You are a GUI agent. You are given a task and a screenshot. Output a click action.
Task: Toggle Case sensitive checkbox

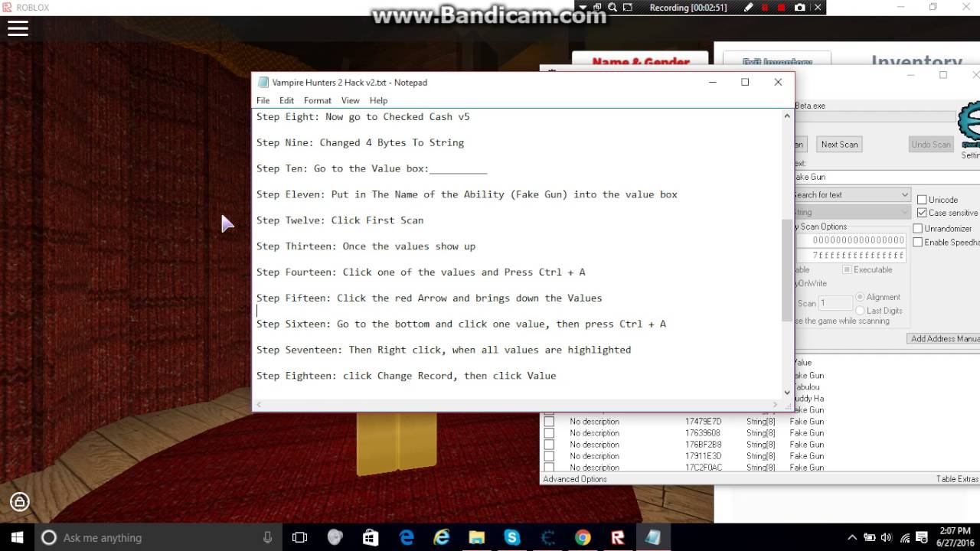[x=922, y=213]
